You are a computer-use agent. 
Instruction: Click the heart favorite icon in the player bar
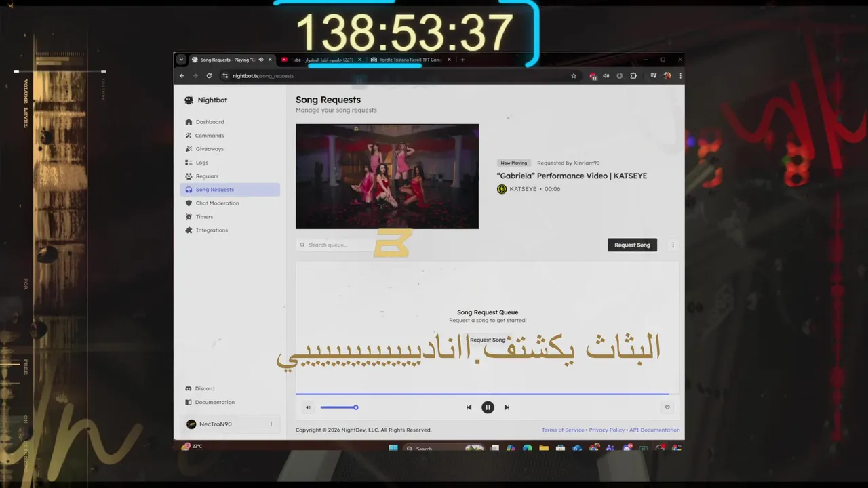click(x=667, y=407)
